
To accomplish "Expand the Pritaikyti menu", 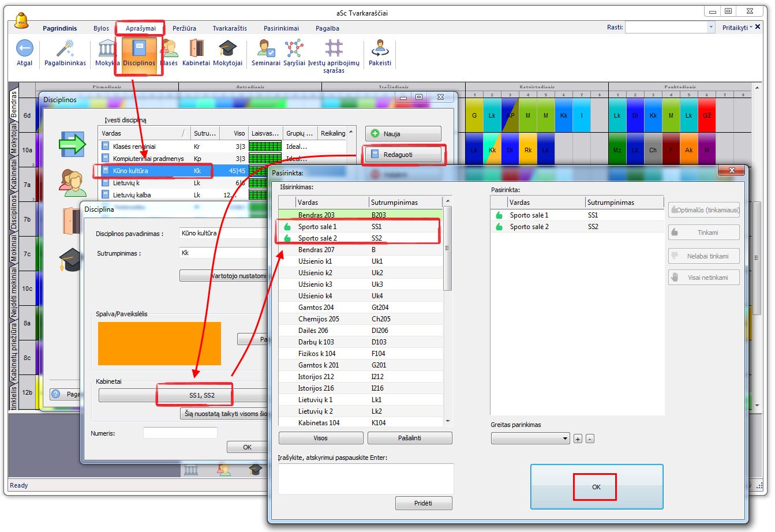I will [737, 28].
